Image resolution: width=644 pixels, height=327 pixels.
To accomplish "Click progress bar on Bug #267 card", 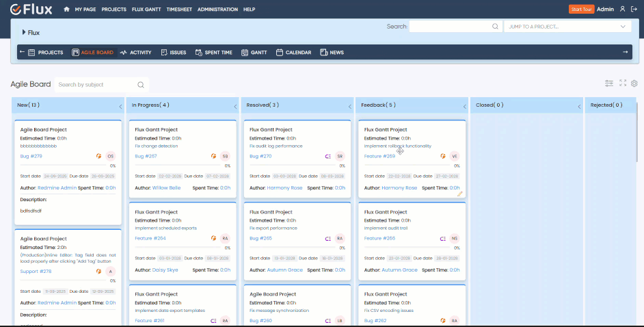I will coord(178,165).
